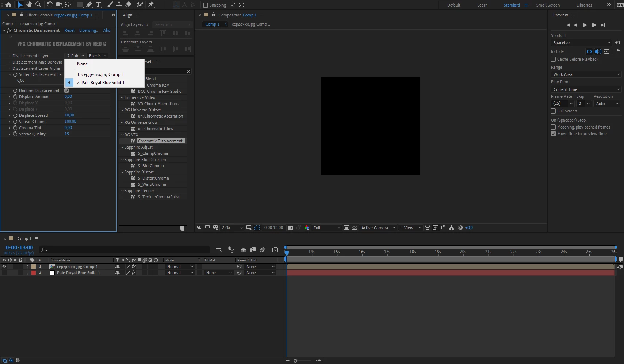624x364 pixels.
Task: Collapse the RG VFX preset category
Action: (122, 135)
